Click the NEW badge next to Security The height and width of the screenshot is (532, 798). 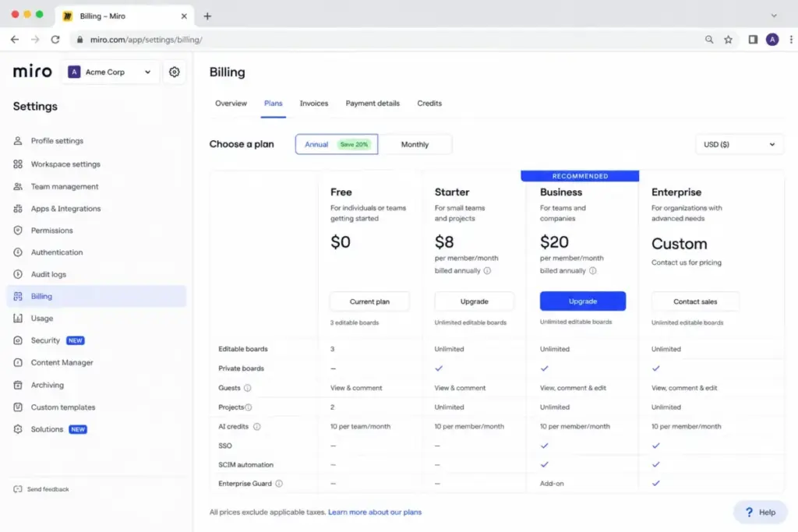[x=76, y=340]
